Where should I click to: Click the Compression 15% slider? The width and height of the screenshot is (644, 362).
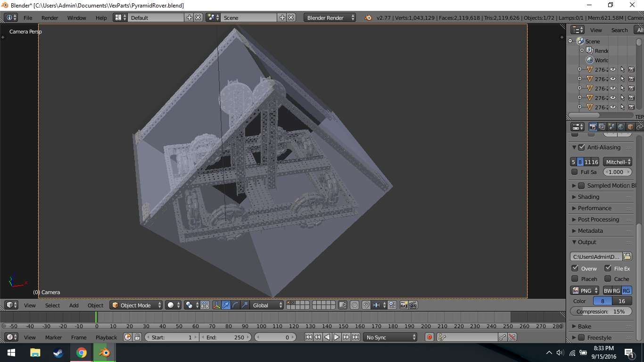tap(601, 312)
